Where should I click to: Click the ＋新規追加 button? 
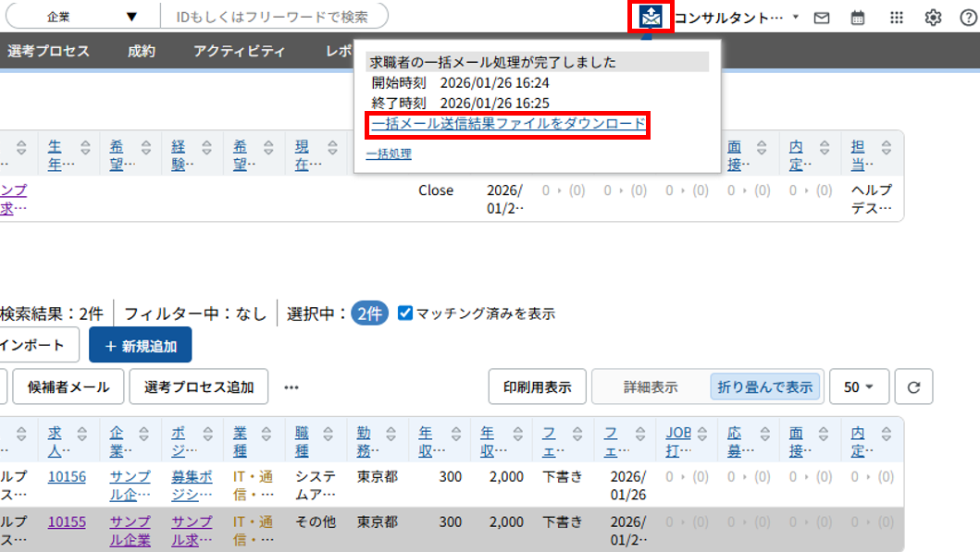[x=140, y=345]
